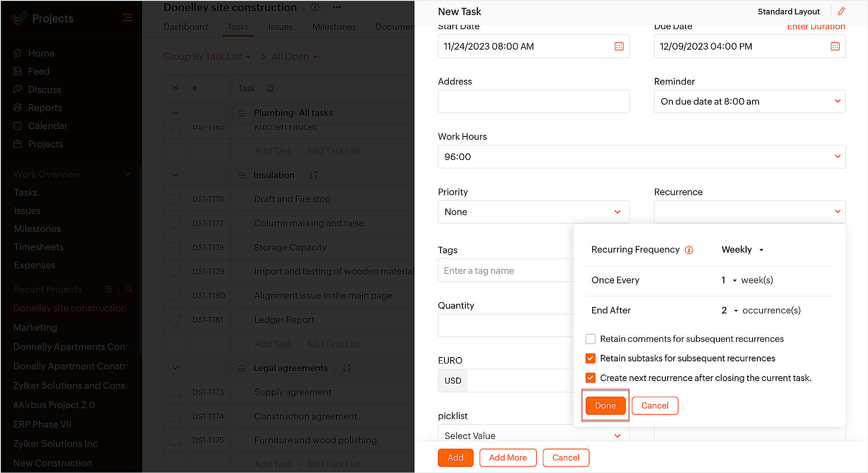Click the Recent Projects search icon
868x473 pixels.
pos(129,289)
